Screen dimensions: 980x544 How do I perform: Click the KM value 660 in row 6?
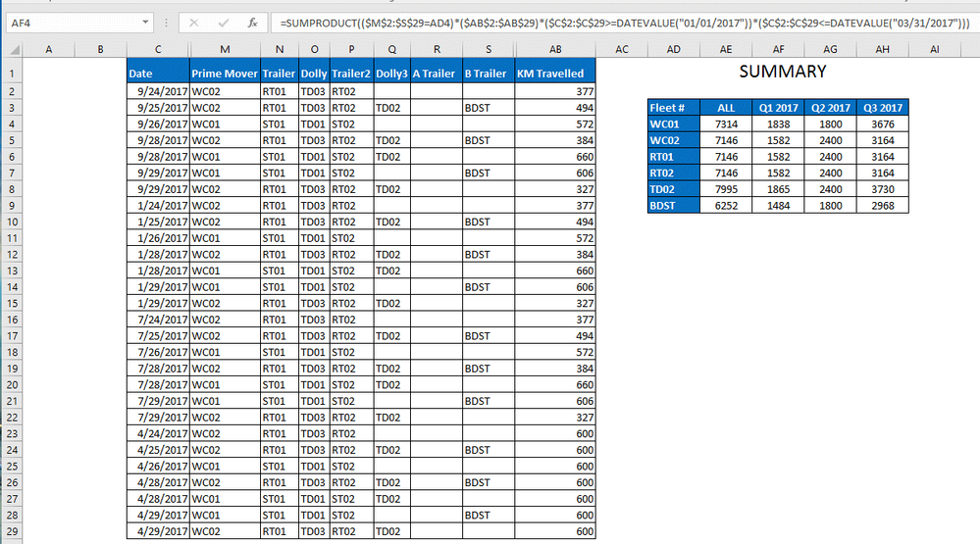tap(555, 157)
